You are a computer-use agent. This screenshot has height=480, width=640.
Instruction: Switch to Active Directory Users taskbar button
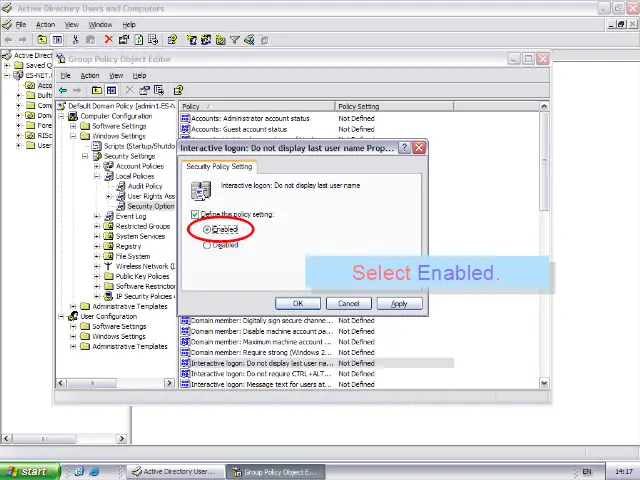click(x=176, y=471)
